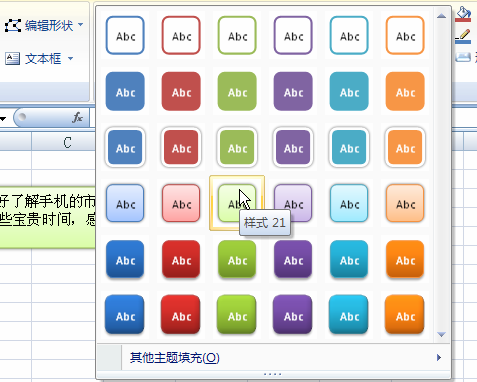
Task: Click the 编辑形状 edit shape icon
Action: click(x=13, y=26)
